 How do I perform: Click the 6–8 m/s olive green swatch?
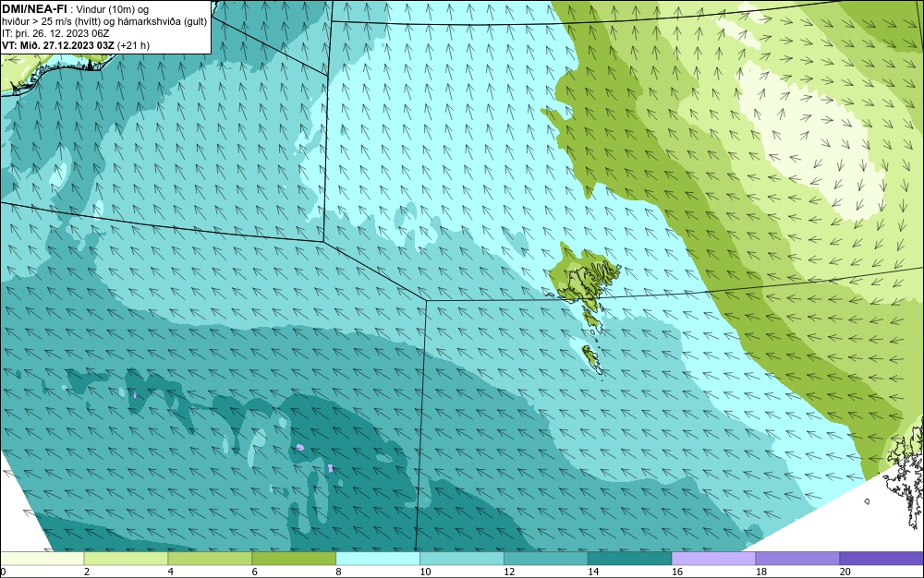pos(294,559)
